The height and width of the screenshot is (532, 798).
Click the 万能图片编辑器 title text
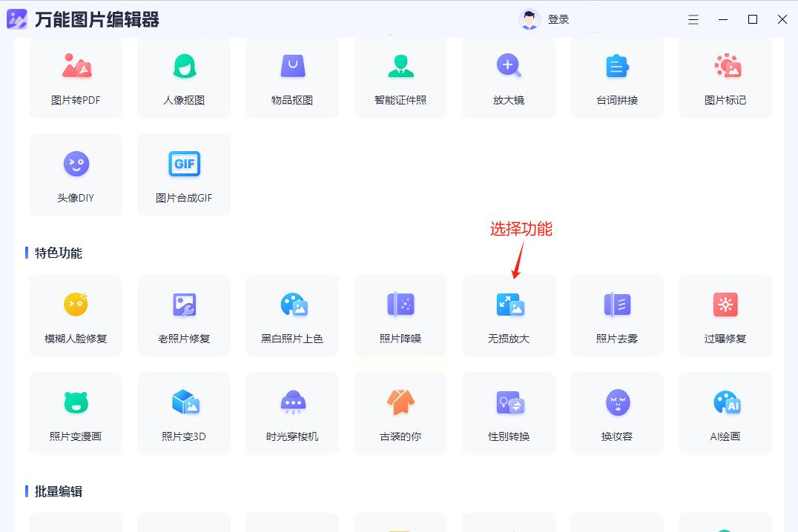pyautogui.click(x=97, y=19)
